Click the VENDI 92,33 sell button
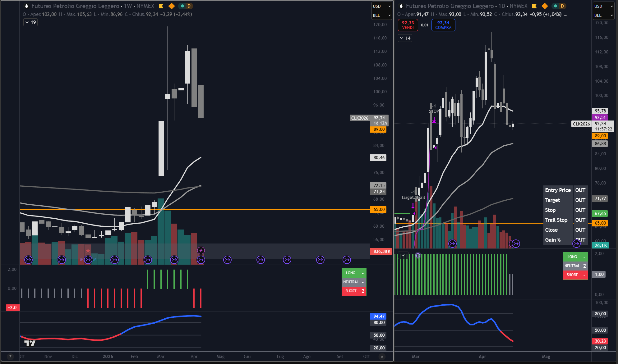This screenshot has width=618, height=364. pyautogui.click(x=408, y=25)
